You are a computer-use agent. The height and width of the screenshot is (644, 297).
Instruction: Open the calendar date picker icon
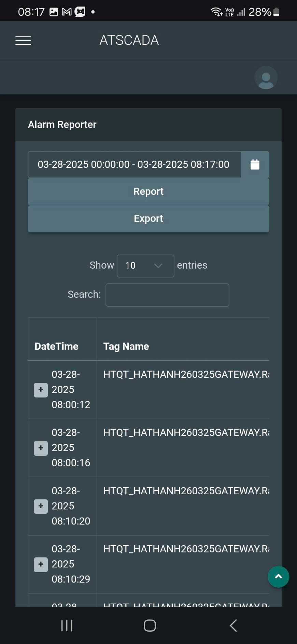tap(255, 164)
